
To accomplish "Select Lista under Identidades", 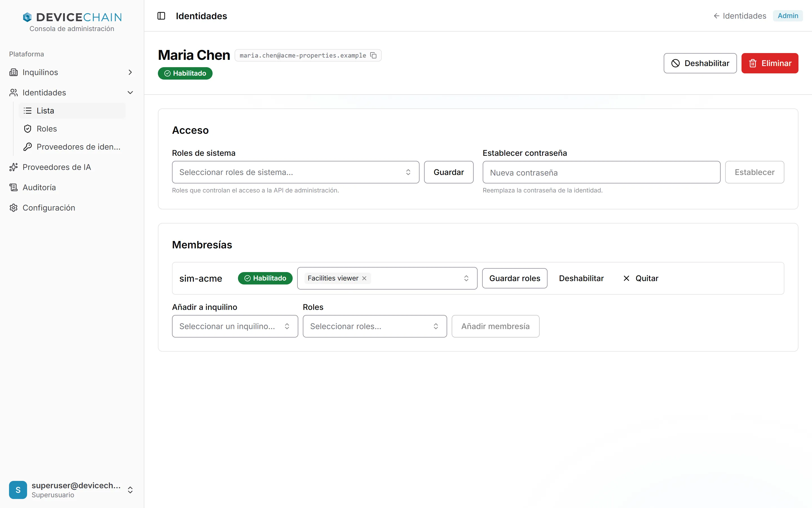I will tap(72, 111).
